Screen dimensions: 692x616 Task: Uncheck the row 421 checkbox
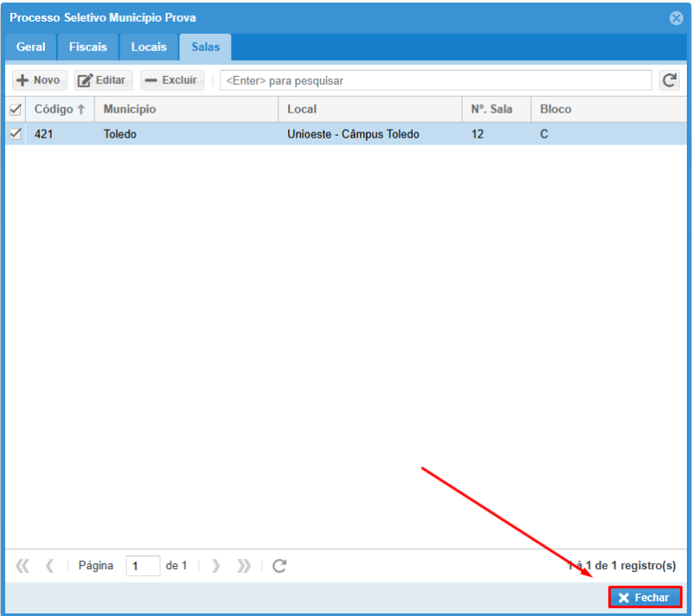[x=15, y=134]
